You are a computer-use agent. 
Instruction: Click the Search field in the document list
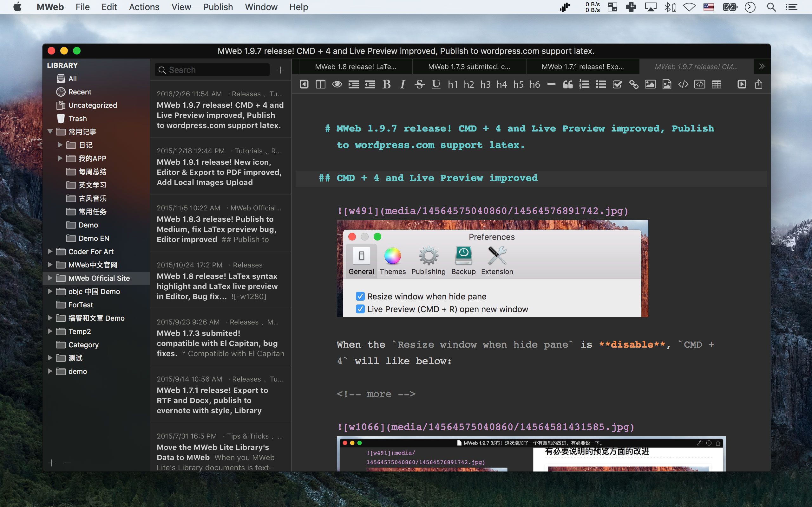click(215, 70)
